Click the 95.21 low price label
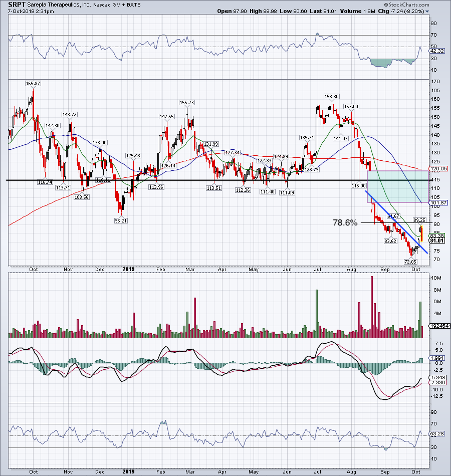The width and height of the screenshot is (451, 476). click(x=121, y=220)
